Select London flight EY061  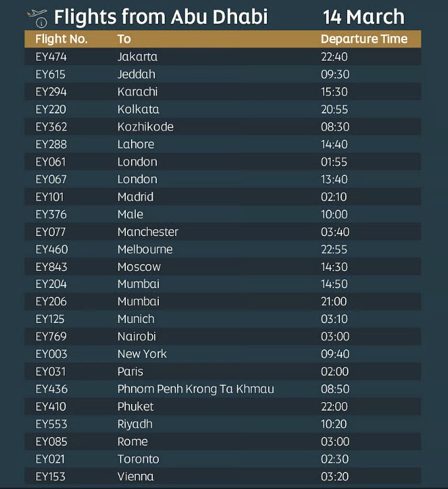[223, 162]
